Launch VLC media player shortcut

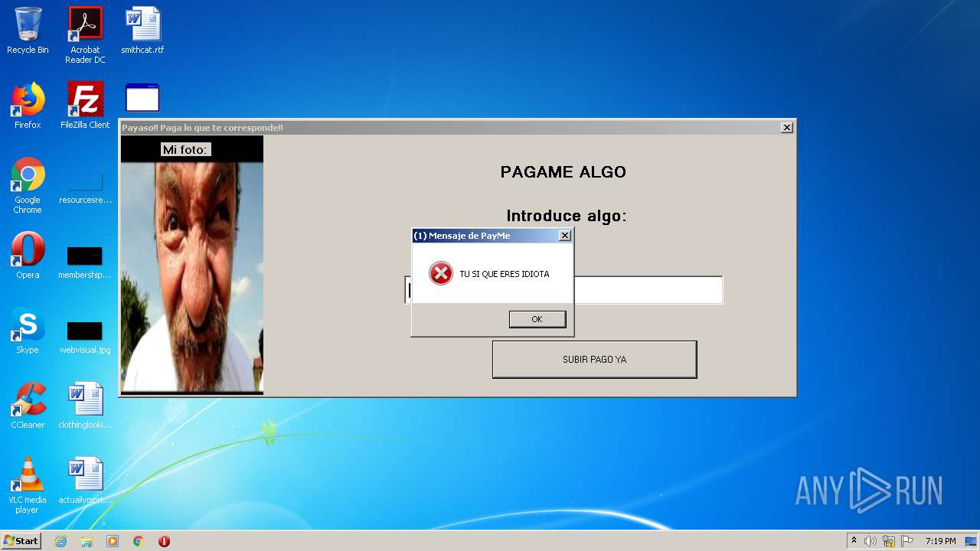(28, 485)
